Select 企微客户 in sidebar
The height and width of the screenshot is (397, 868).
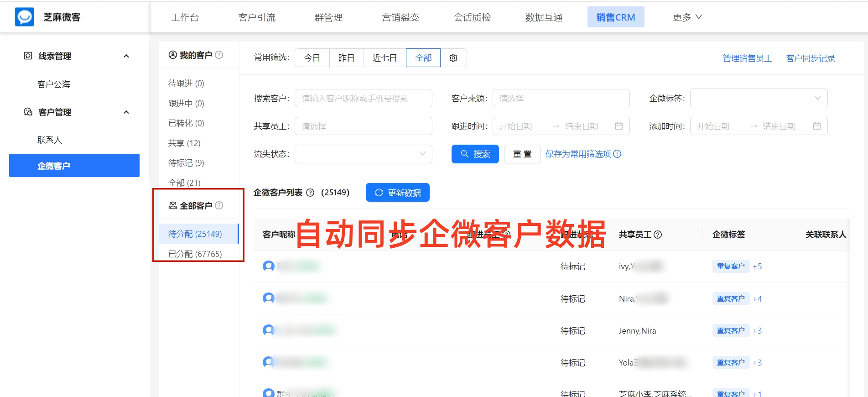pyautogui.click(x=74, y=165)
